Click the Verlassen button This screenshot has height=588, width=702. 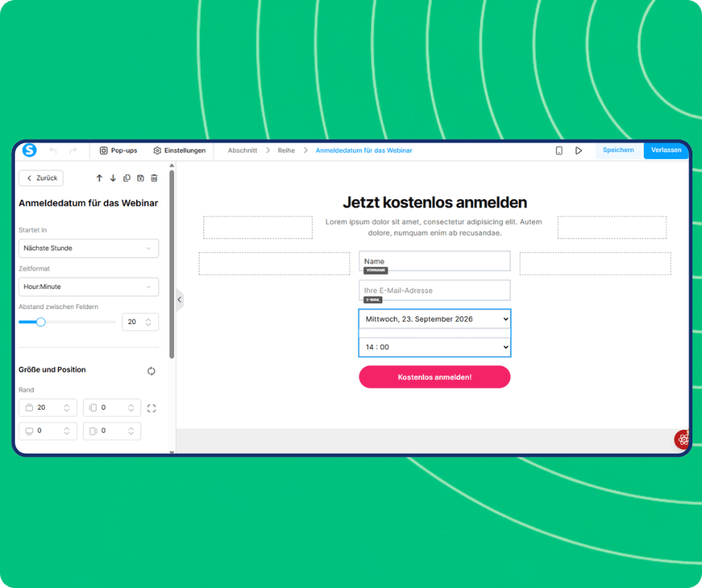666,150
